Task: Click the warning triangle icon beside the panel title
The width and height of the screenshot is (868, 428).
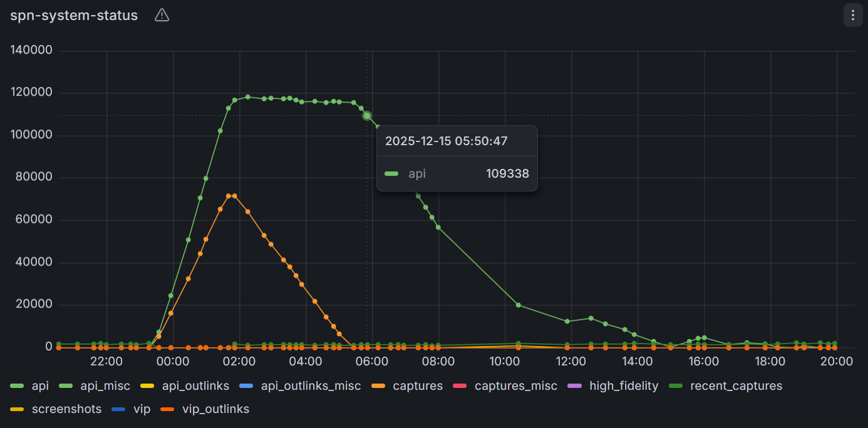Action: tap(162, 15)
